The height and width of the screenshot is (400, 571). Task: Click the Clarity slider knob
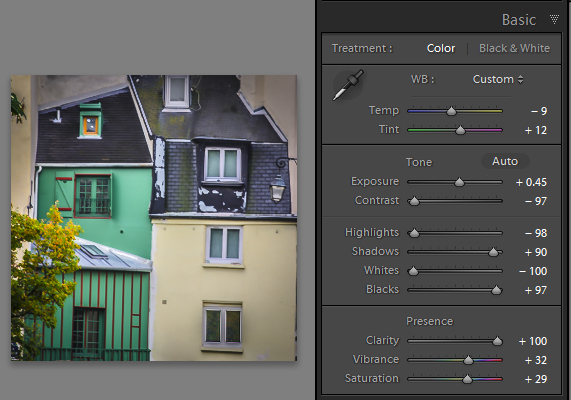click(x=497, y=341)
